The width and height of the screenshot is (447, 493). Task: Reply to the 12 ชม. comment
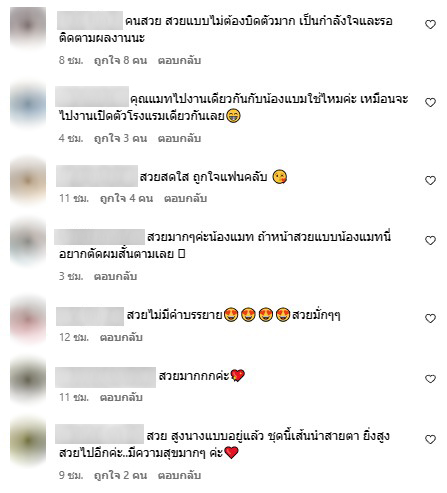pyautogui.click(x=121, y=337)
